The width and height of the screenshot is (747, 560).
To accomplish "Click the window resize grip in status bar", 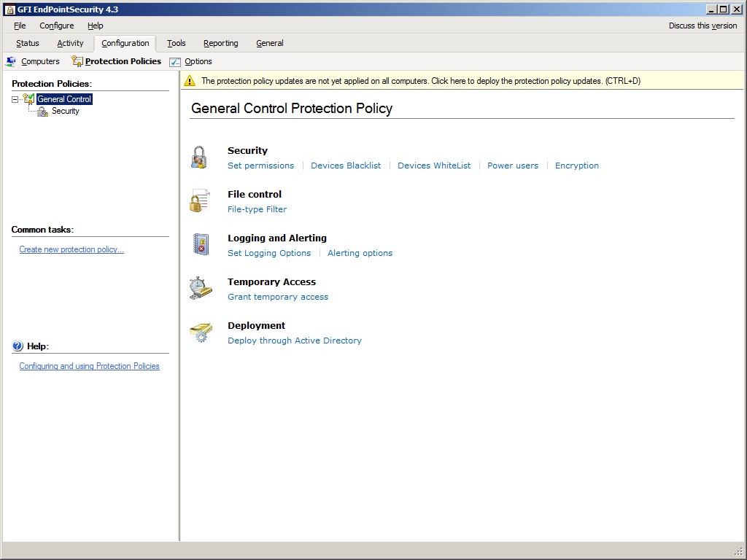I will (738, 551).
